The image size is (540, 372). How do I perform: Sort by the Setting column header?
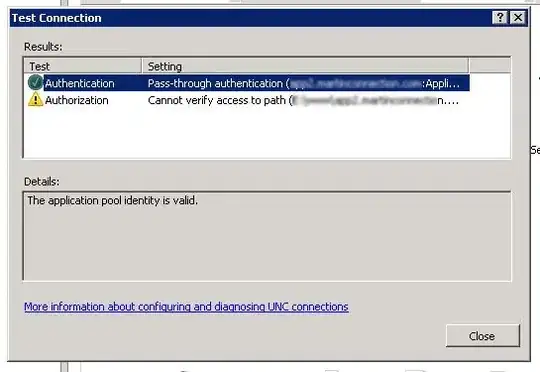click(305, 66)
